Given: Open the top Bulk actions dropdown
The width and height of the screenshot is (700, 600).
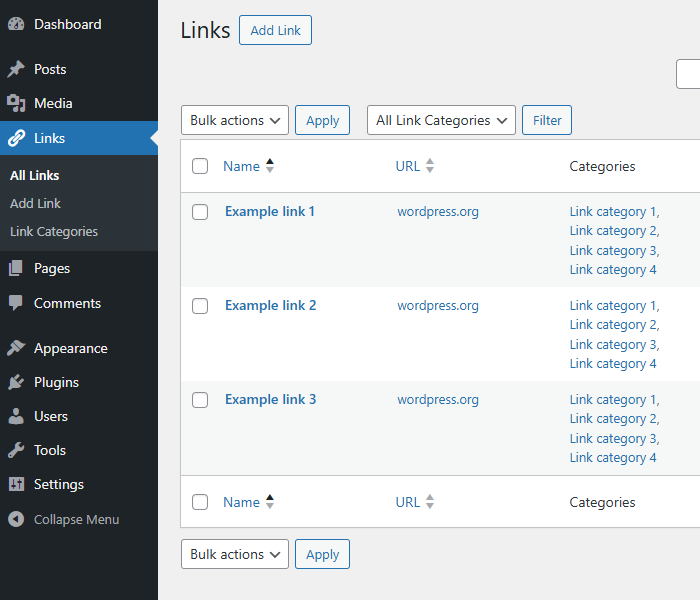Looking at the screenshot, I should (x=235, y=120).
